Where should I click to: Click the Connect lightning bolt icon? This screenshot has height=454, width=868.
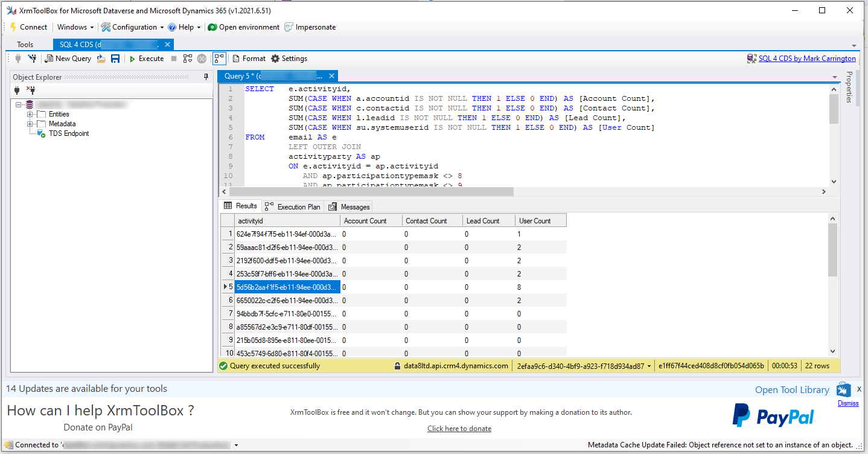[x=13, y=27]
